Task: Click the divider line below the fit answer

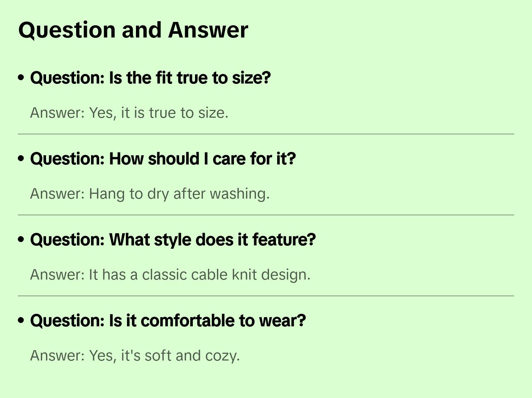Action: click(x=266, y=134)
